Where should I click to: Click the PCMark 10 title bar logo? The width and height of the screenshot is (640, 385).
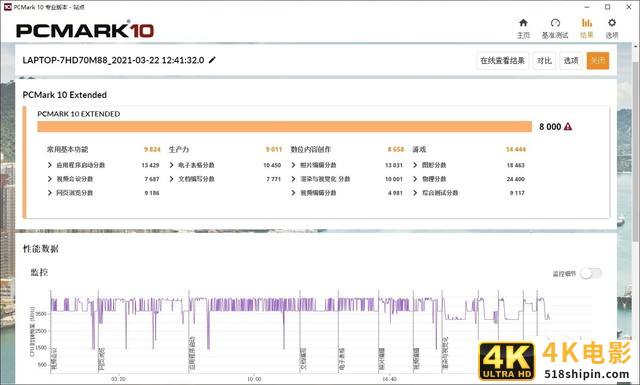click(7, 7)
